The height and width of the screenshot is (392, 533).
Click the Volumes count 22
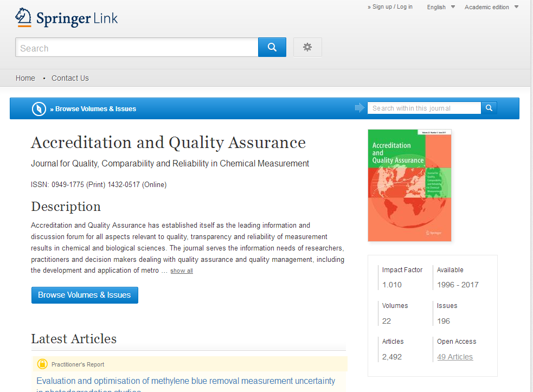[387, 321]
